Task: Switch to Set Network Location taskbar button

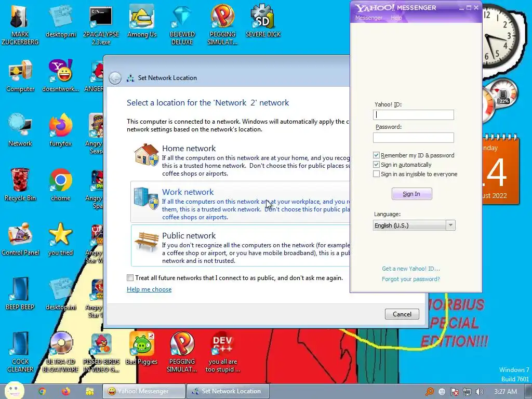Action: point(228,391)
